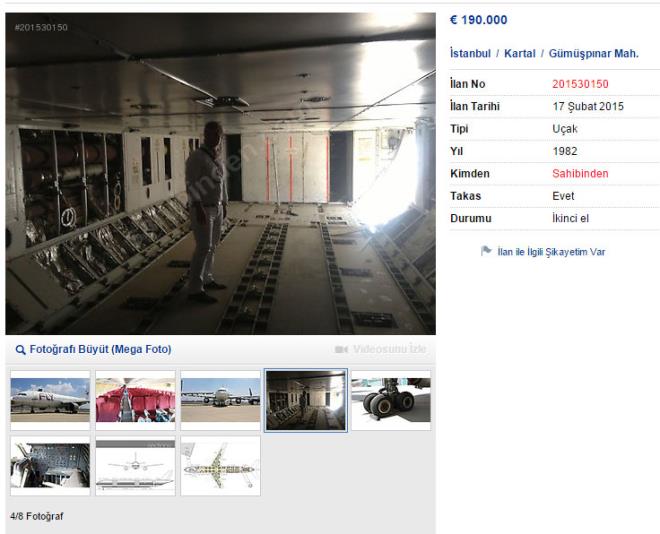Click the large cargo hold main photo
Screen dimensions: 660x534
[x=221, y=174]
